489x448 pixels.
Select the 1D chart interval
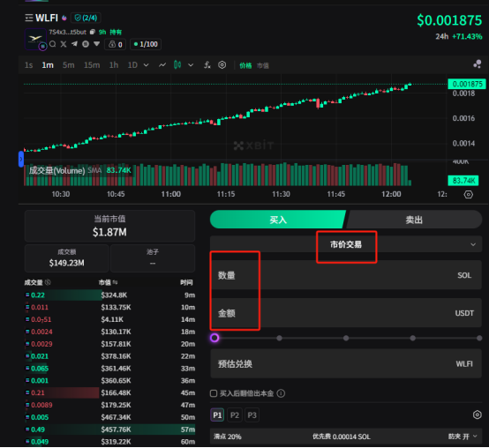pyautogui.click(x=132, y=65)
